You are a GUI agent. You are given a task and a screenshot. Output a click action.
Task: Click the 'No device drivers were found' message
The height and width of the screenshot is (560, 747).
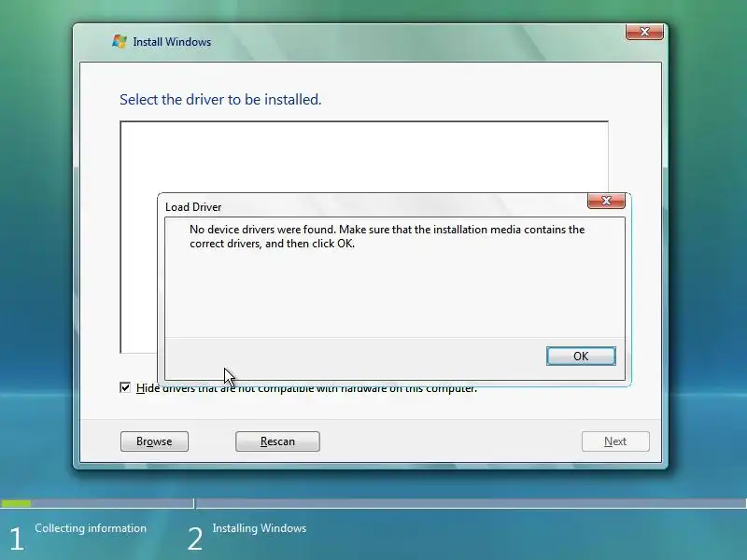pos(387,236)
